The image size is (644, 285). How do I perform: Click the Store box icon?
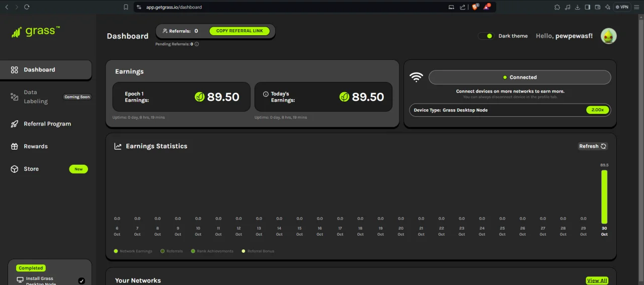tap(15, 169)
